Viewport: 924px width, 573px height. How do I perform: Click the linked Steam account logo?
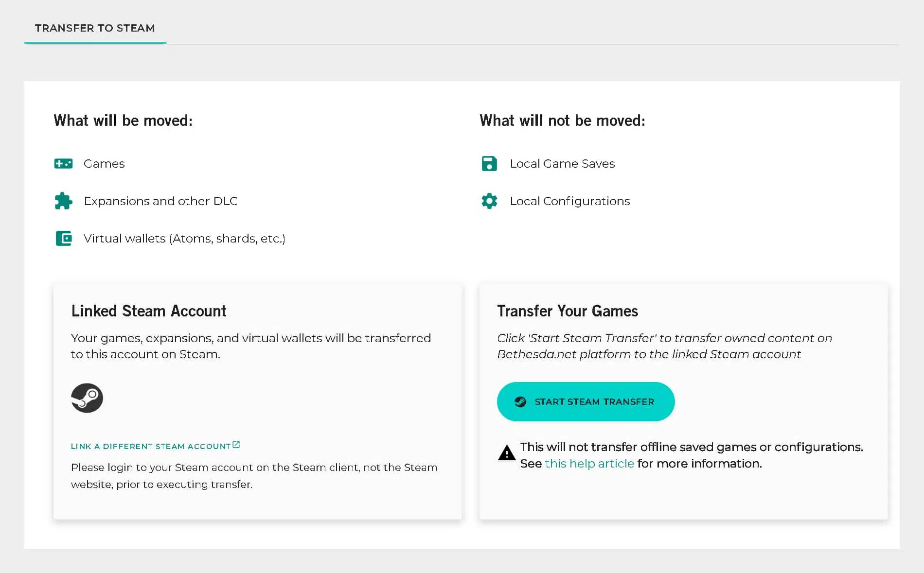click(87, 398)
